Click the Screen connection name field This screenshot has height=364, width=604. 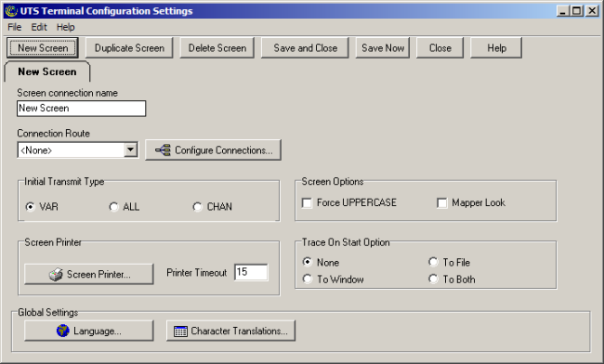[81, 109]
